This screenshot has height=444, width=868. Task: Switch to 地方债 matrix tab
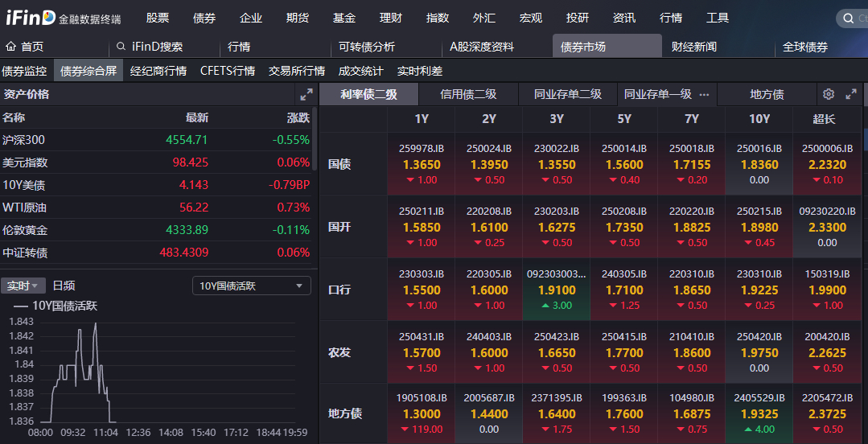click(x=767, y=94)
